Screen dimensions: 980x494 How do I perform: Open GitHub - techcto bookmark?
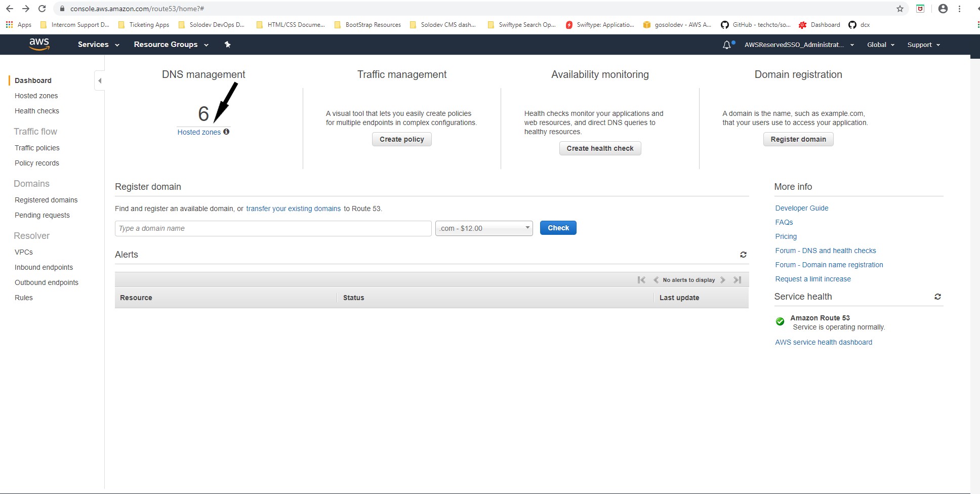[756, 25]
